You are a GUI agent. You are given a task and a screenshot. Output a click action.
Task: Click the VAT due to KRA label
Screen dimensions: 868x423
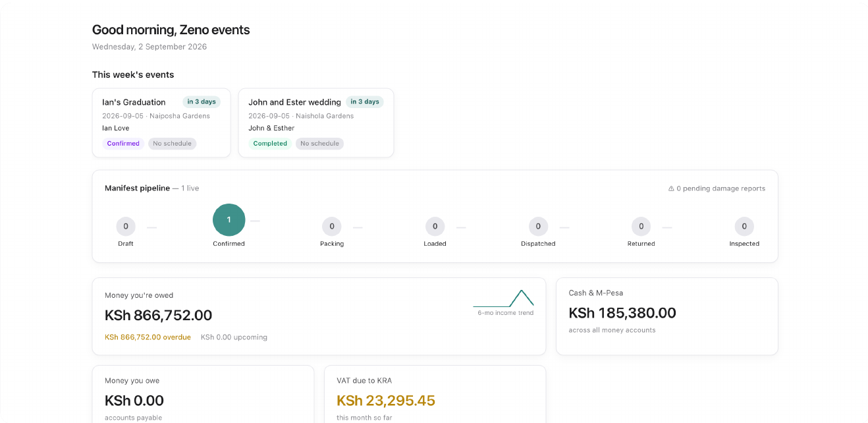[364, 381]
